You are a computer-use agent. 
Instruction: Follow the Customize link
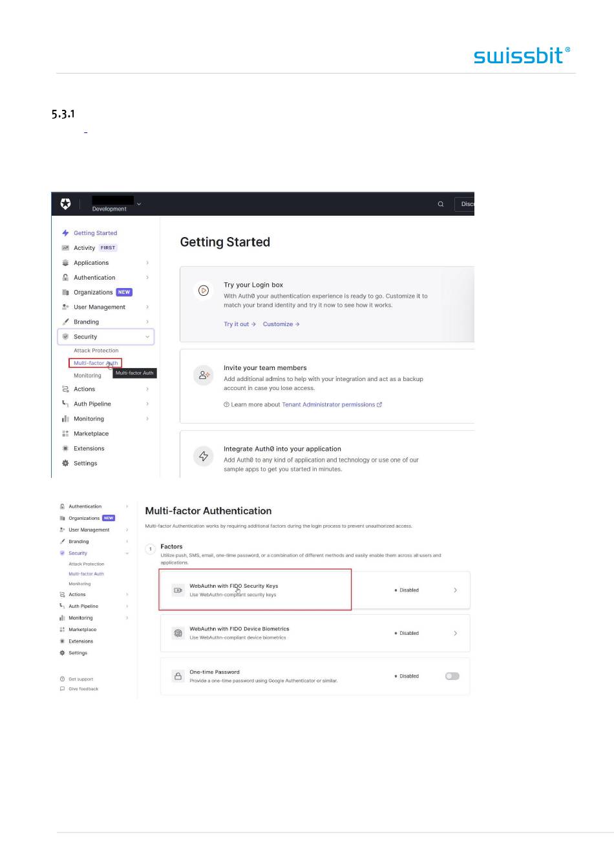click(281, 324)
